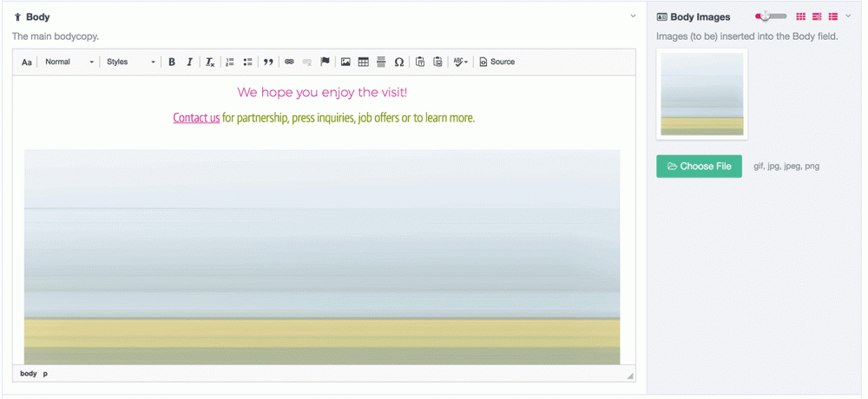Collapse the Body Images panel chevron
Screen dimensions: 868x399
pyautogui.click(x=848, y=16)
